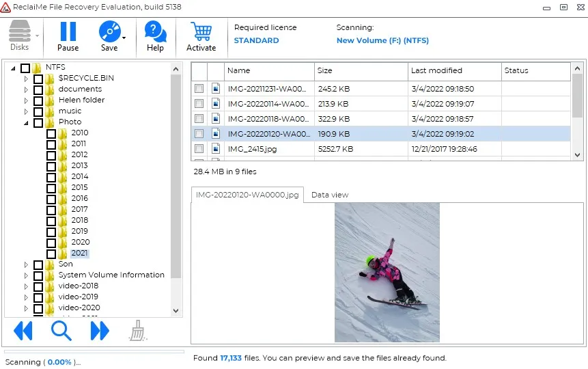Click the double right arrow icon
The height and width of the screenshot is (369, 588).
pyautogui.click(x=100, y=331)
